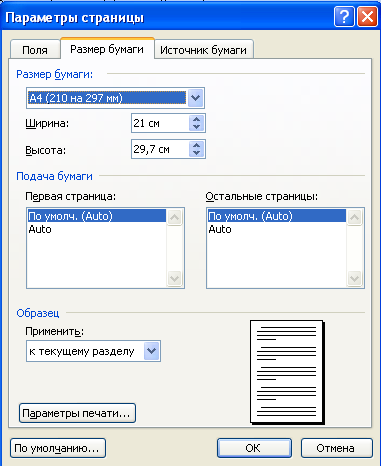Select По умолч. (Auto) under Первая страница

97,216
